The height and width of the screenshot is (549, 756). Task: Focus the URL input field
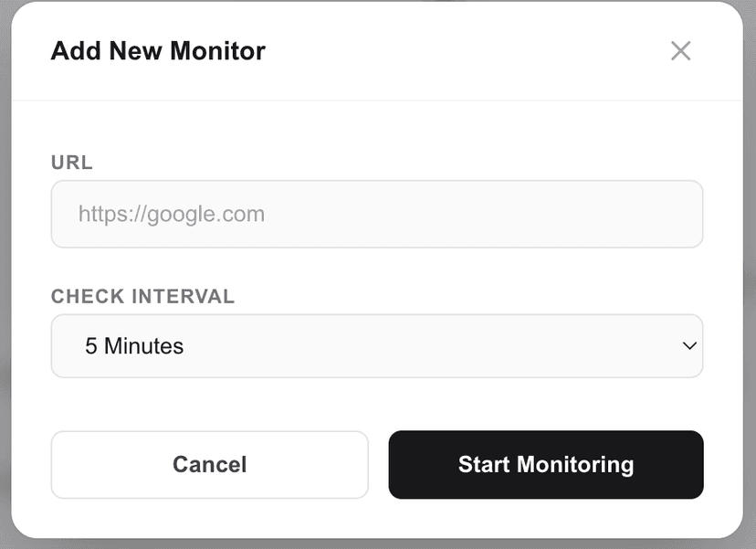pyautogui.click(x=376, y=215)
